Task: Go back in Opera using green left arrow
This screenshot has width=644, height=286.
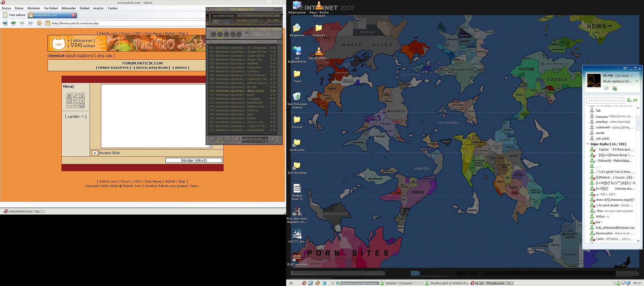Action: click(13, 23)
